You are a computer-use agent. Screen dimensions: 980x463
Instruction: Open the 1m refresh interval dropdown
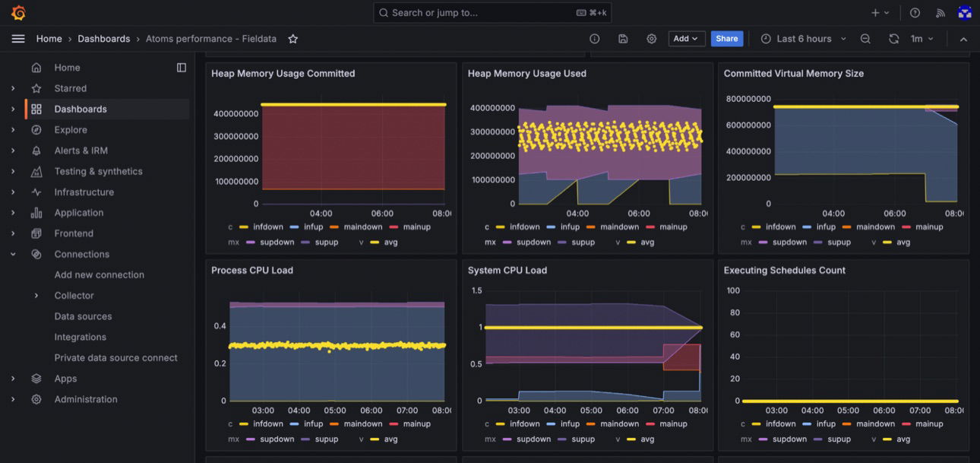pos(922,39)
